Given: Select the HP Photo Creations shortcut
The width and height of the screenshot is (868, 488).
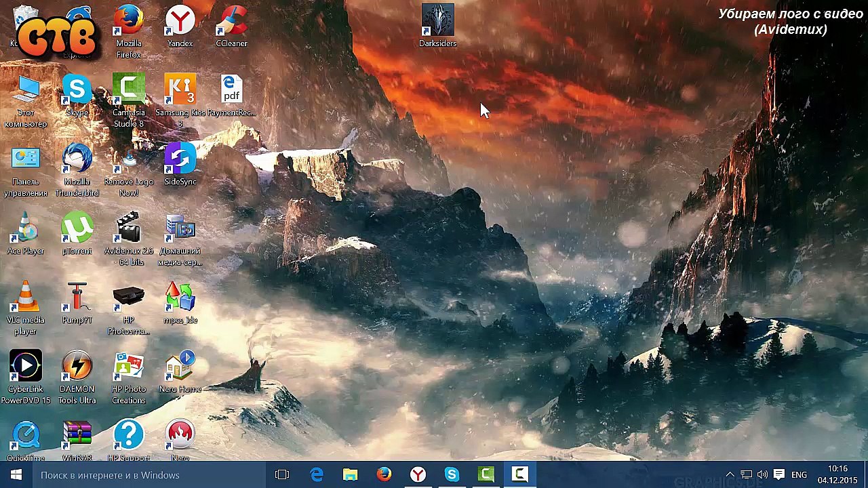Looking at the screenshot, I should pyautogui.click(x=128, y=378).
